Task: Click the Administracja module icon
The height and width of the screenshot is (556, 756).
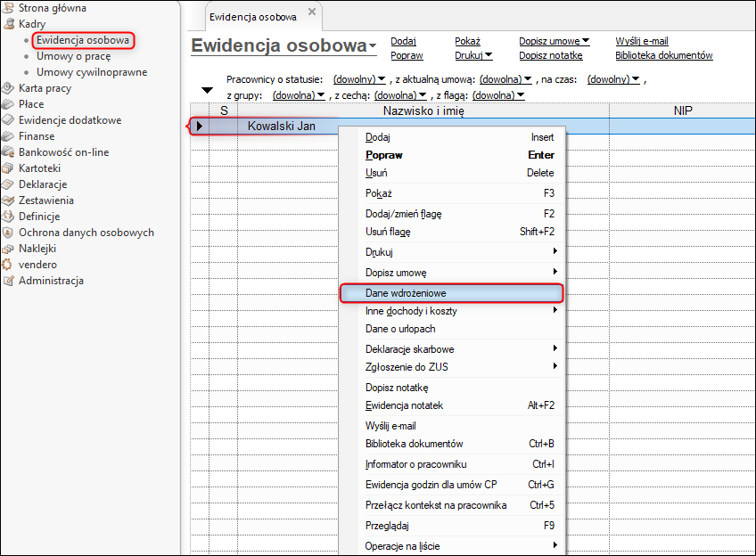Action: (x=8, y=281)
